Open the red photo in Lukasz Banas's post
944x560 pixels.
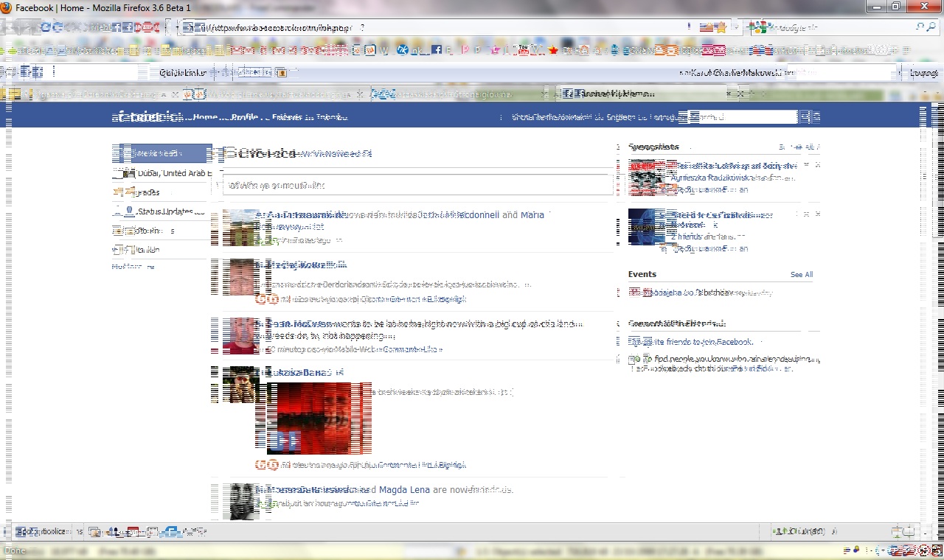[x=319, y=418]
